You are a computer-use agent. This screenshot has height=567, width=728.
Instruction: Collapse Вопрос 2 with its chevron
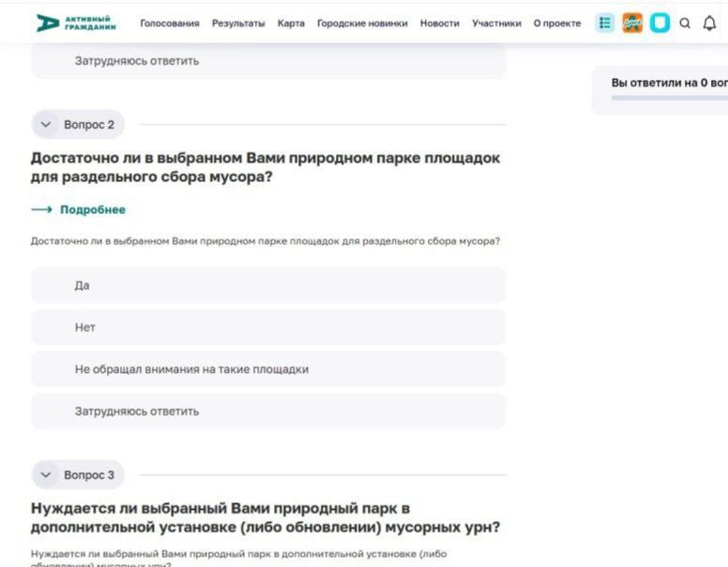point(45,125)
